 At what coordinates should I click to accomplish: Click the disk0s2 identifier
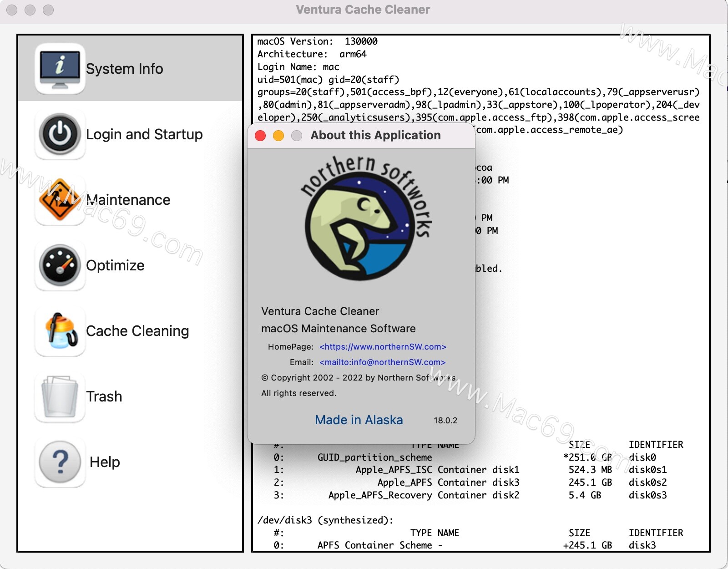click(x=648, y=483)
